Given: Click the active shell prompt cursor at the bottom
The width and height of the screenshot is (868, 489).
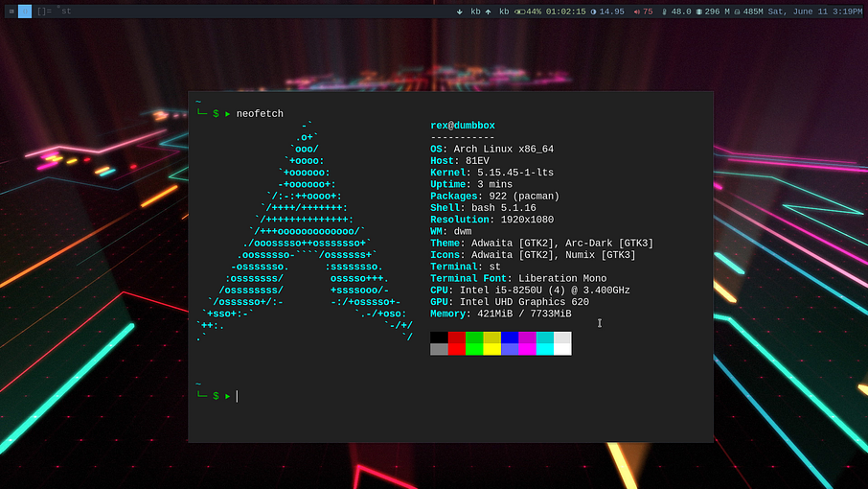Looking at the screenshot, I should tap(237, 396).
